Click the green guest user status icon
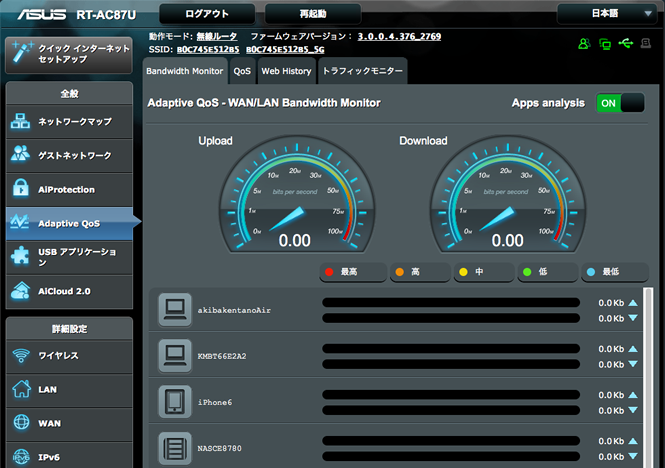This screenshot has width=665, height=468. pyautogui.click(x=584, y=43)
